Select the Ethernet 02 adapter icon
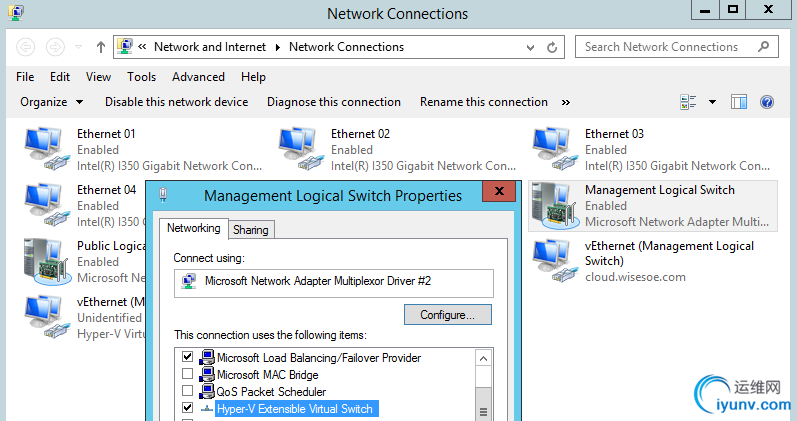 click(300, 149)
